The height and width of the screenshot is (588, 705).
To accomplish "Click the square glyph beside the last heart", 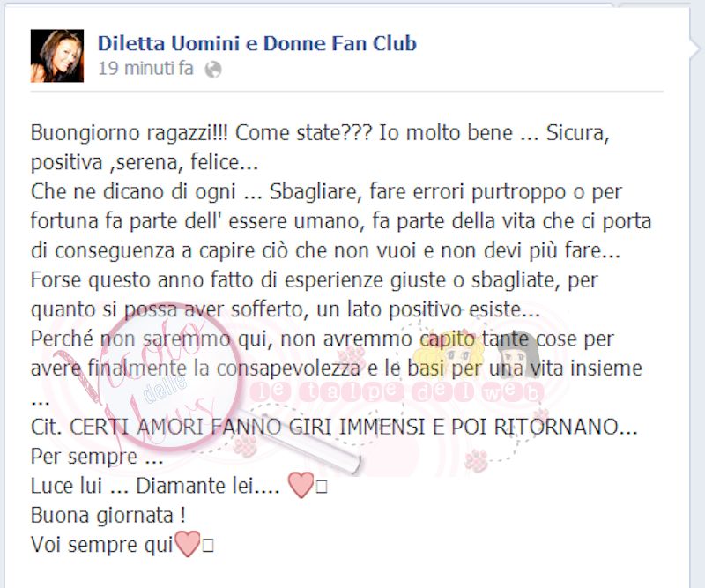I will (208, 546).
